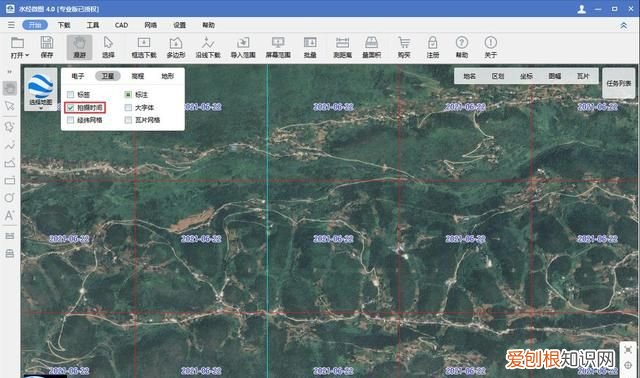Open the 网格 menu tab

(x=151, y=25)
